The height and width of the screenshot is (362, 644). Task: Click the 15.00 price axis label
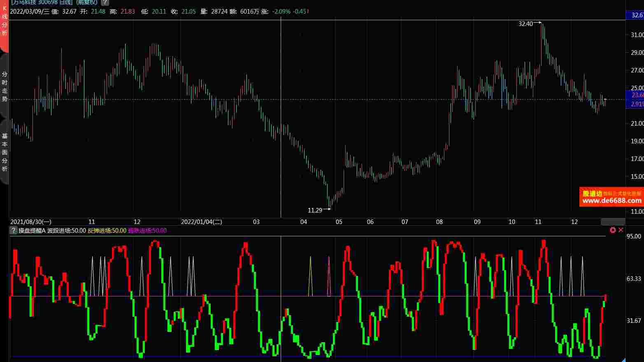[x=637, y=176]
